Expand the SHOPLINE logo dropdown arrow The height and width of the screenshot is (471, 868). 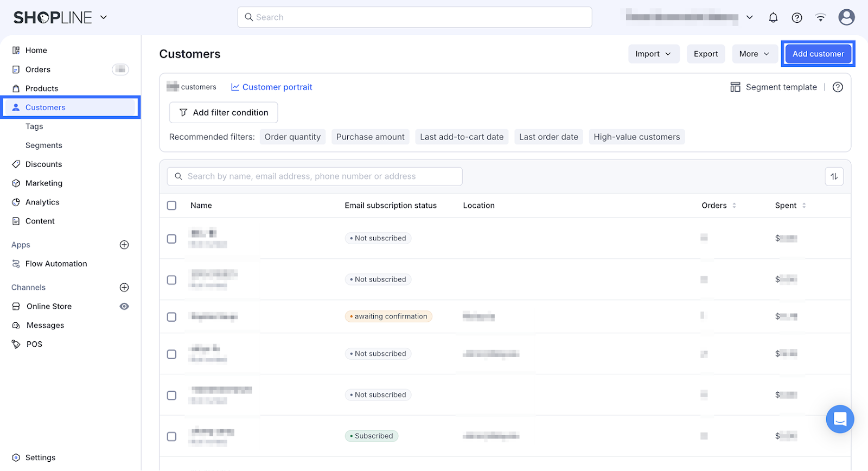[104, 17]
